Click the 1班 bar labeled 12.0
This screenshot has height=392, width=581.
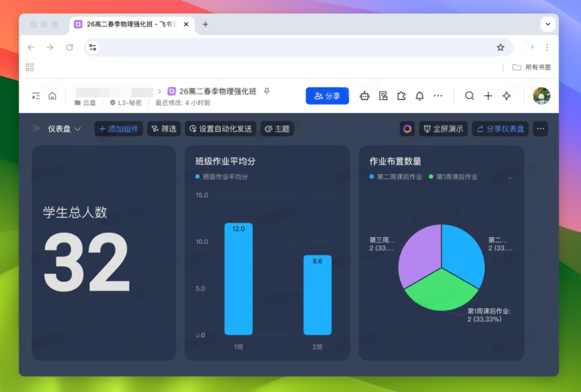[x=239, y=279]
